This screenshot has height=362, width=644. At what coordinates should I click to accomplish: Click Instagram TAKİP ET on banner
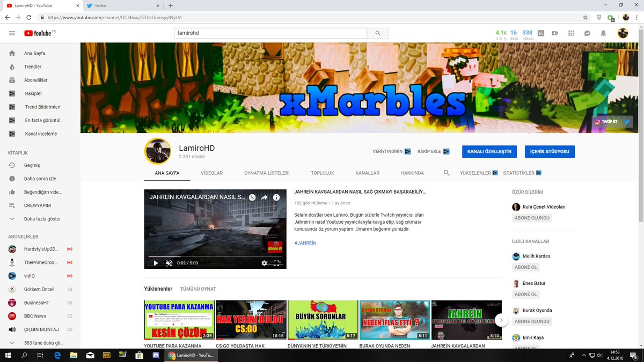[606, 122]
